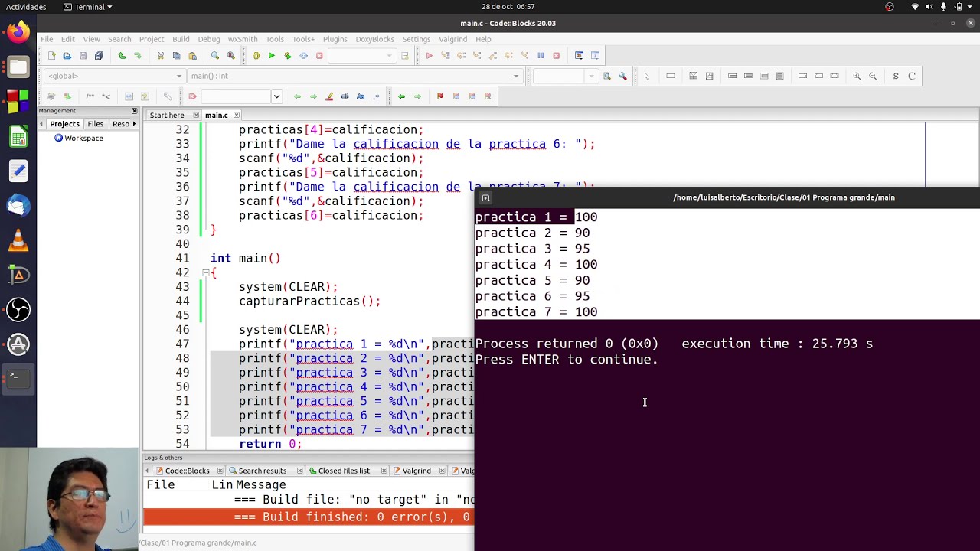Open the <global> scope dropdown
980x551 pixels.
pos(114,76)
